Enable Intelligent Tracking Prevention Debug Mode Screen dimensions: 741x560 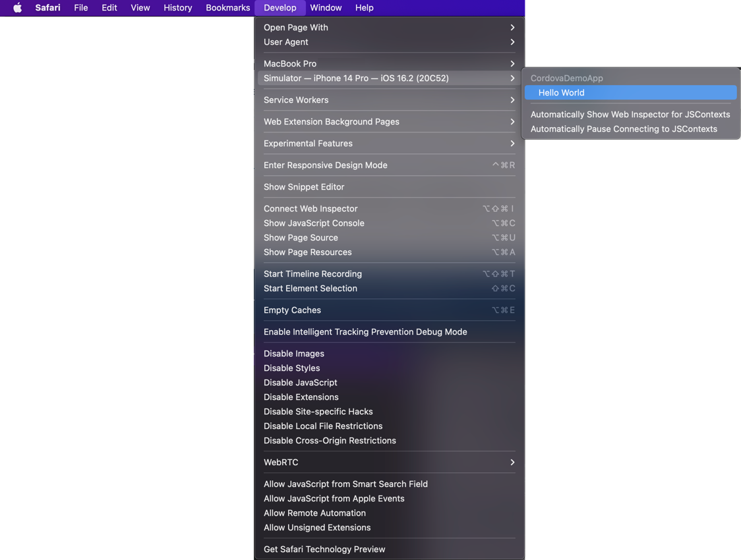coord(390,332)
